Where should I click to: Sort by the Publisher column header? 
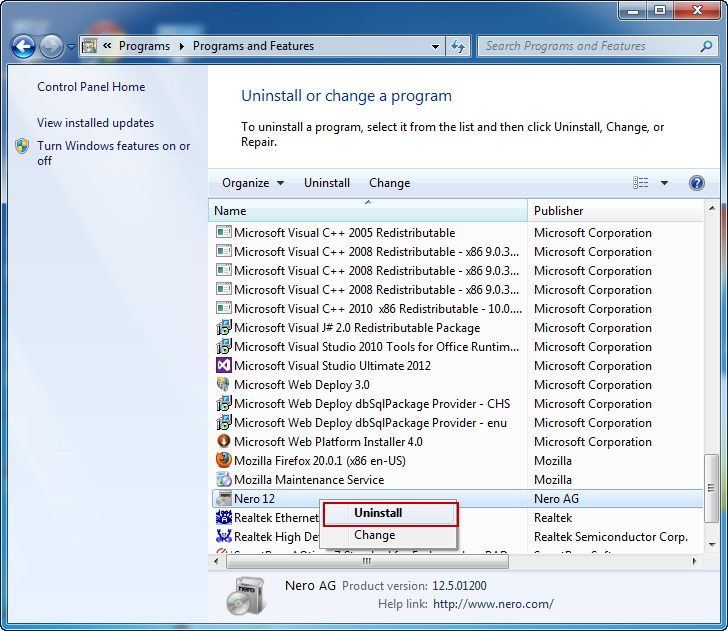click(615, 211)
